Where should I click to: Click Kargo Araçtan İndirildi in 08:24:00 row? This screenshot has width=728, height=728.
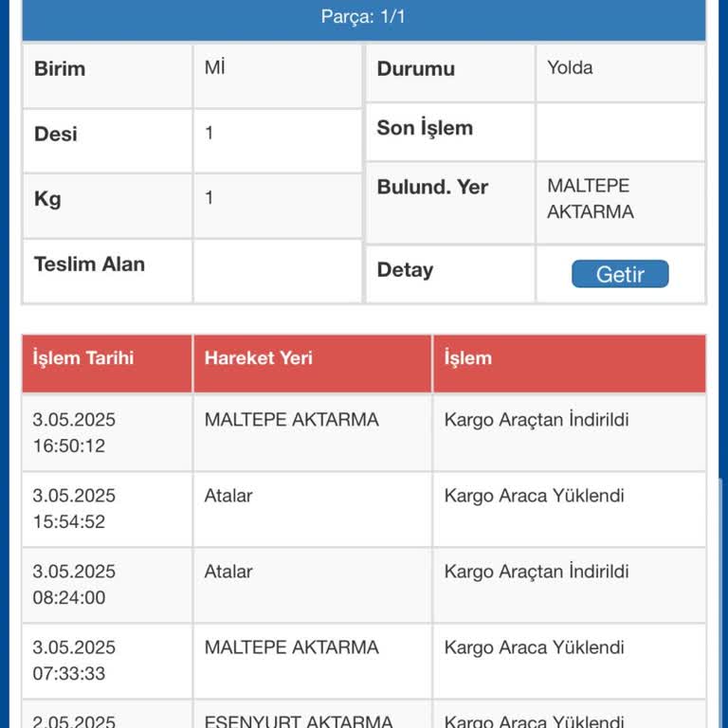click(x=537, y=572)
